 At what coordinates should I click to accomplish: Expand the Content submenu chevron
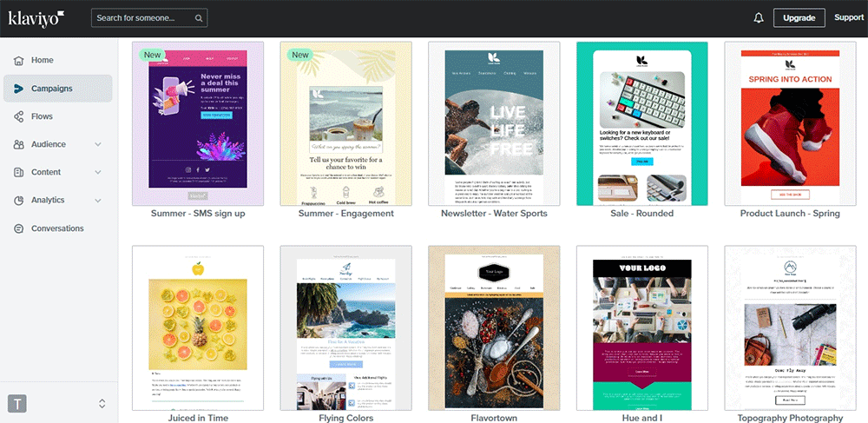pyautogui.click(x=98, y=172)
